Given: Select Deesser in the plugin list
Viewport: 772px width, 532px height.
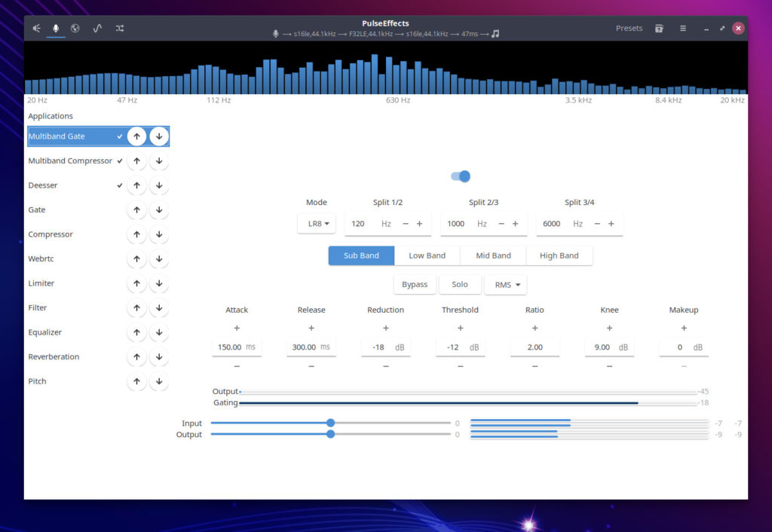Looking at the screenshot, I should pyautogui.click(x=99, y=185).
